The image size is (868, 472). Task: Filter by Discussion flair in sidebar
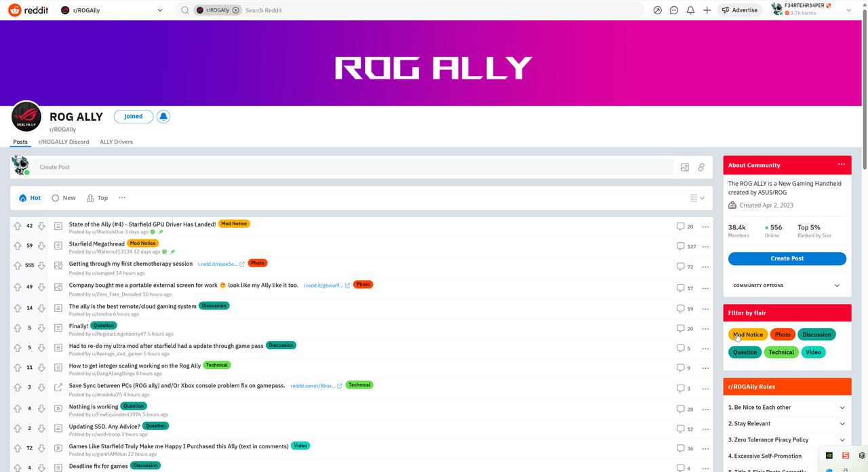tap(816, 334)
